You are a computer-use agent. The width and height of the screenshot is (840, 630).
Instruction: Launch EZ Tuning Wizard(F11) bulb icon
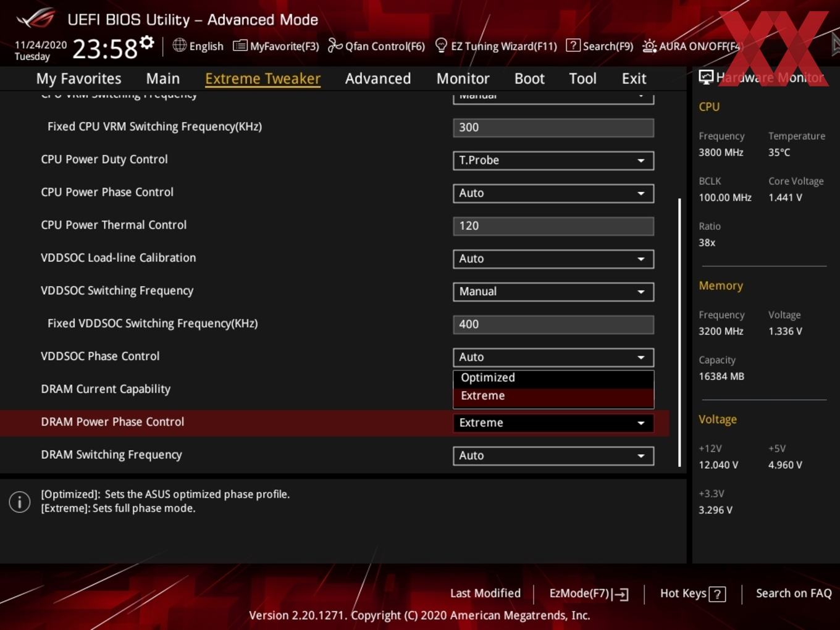click(x=441, y=45)
